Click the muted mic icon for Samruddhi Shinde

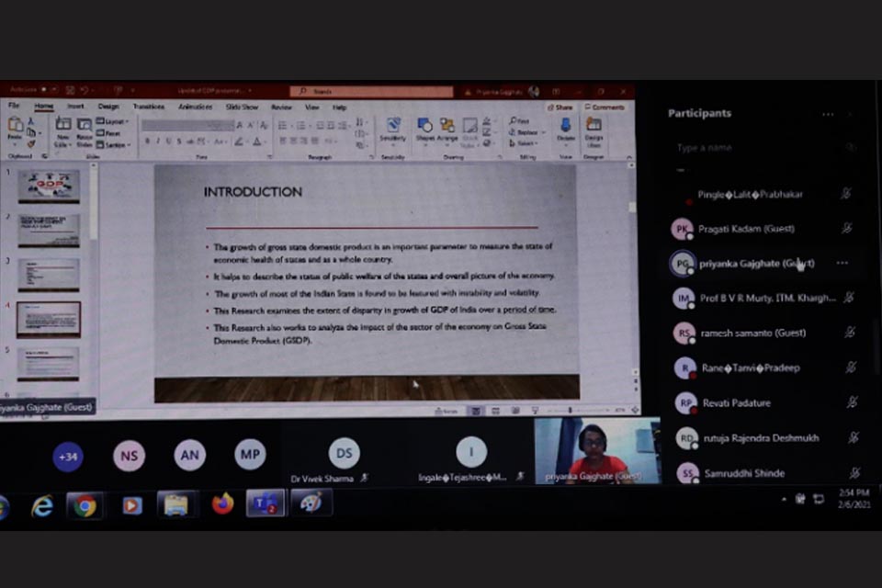pyautogui.click(x=855, y=472)
